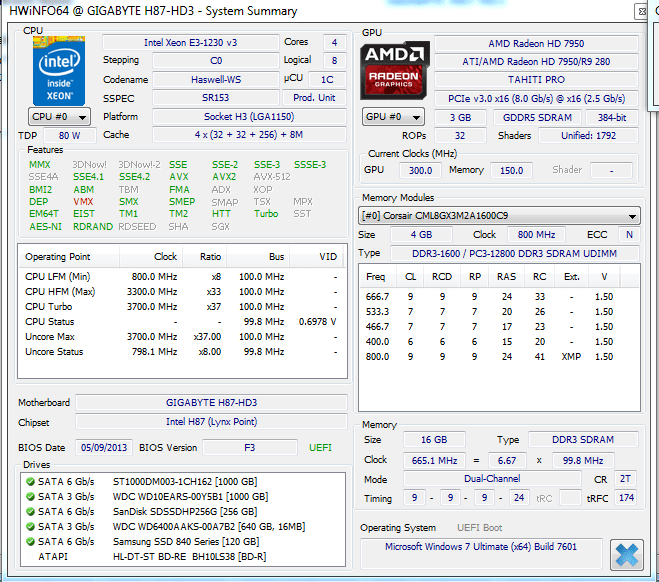
Task: Click the VID column header
Action: point(316,257)
